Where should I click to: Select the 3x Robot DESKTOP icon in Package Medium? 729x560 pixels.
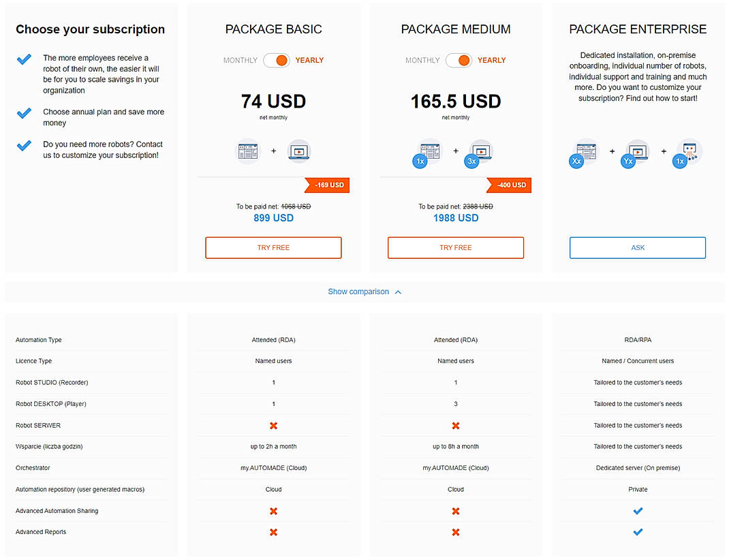tap(478, 153)
